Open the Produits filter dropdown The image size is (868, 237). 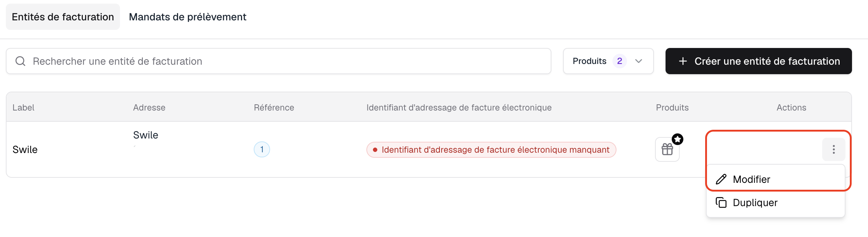[608, 61]
